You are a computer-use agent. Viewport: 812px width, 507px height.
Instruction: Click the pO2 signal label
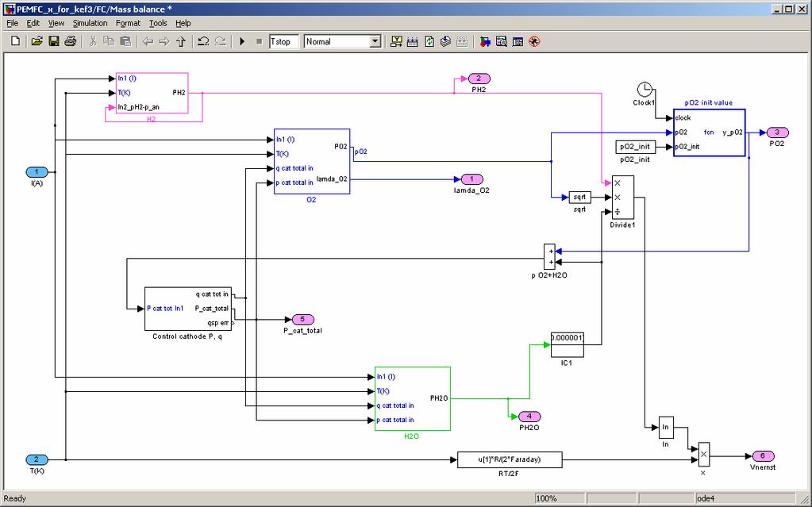pyautogui.click(x=361, y=152)
